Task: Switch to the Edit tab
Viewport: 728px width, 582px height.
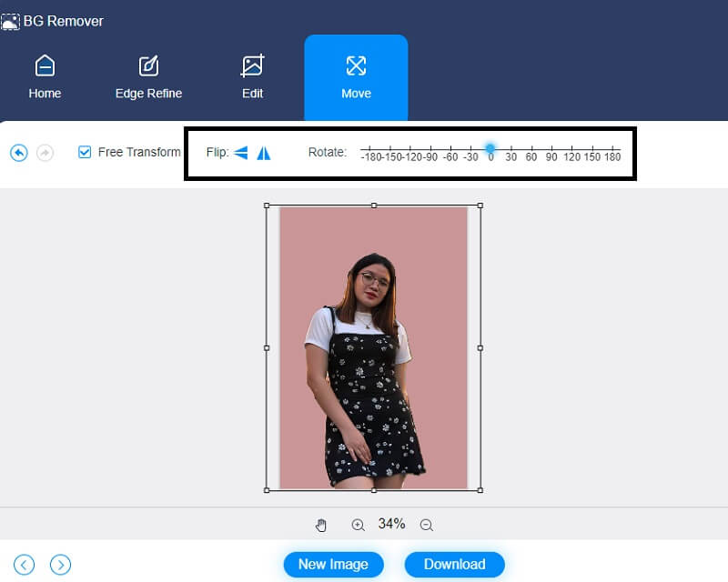Action: [x=252, y=77]
